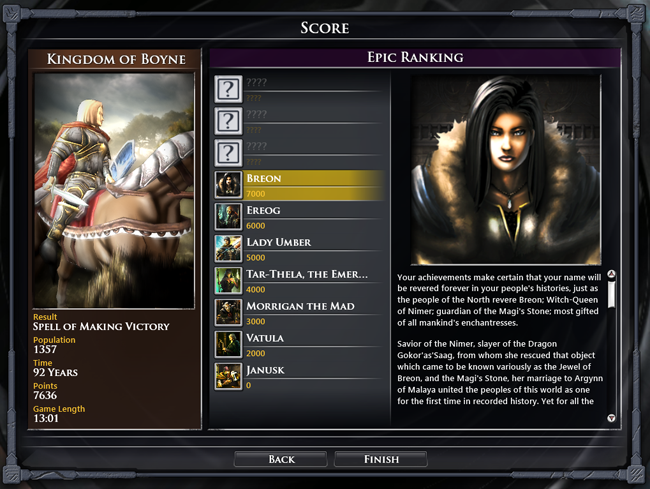Select Ereog's portrait icon

(x=228, y=217)
